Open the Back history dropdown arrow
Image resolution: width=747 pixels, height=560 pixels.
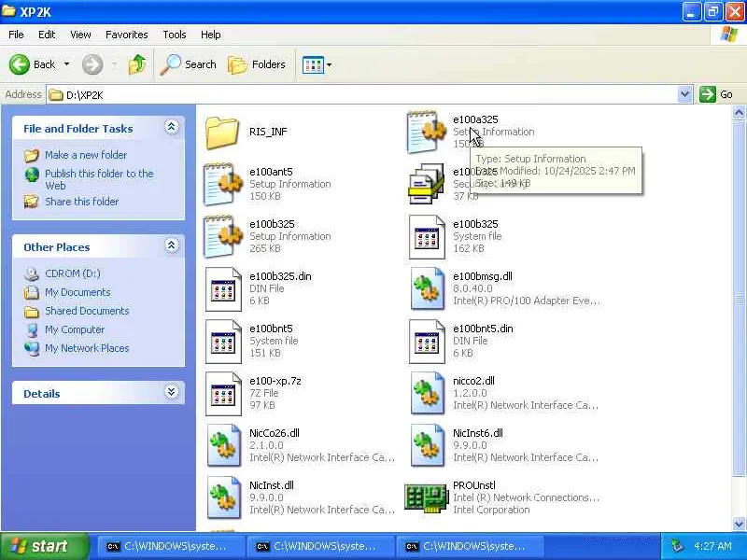(66, 64)
